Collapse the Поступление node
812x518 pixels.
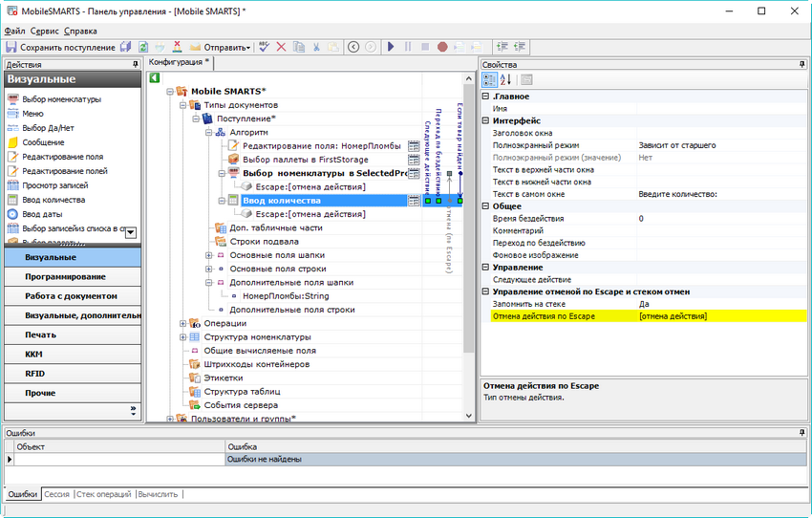tap(196, 119)
